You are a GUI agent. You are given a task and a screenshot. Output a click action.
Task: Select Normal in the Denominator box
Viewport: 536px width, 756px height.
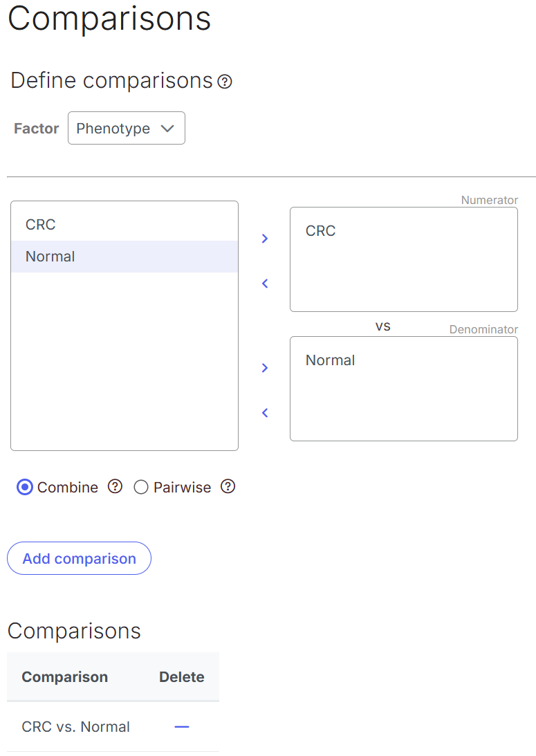pyautogui.click(x=330, y=360)
